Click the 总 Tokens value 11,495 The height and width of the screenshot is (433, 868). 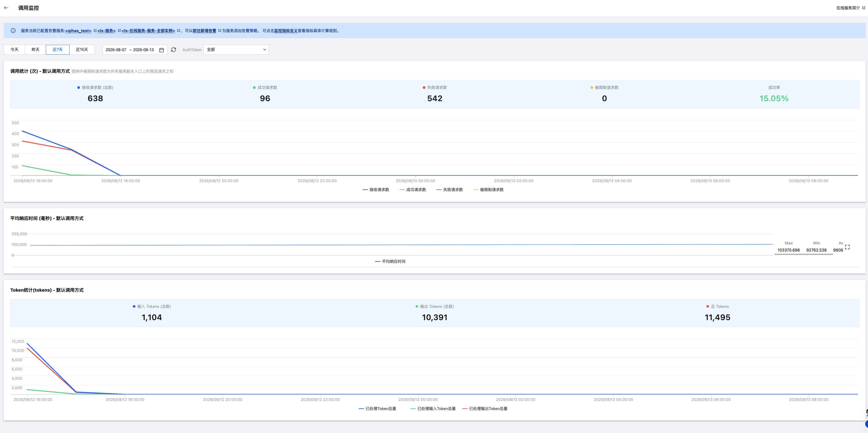[x=718, y=317]
